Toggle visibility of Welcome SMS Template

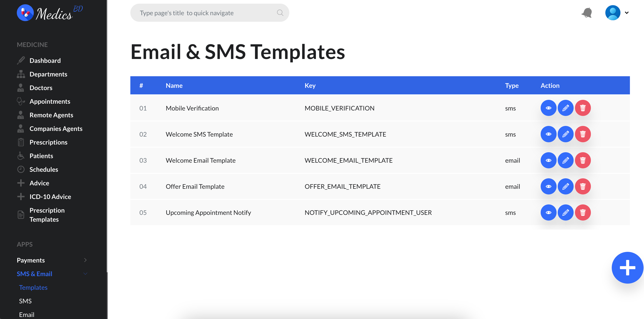(x=549, y=134)
